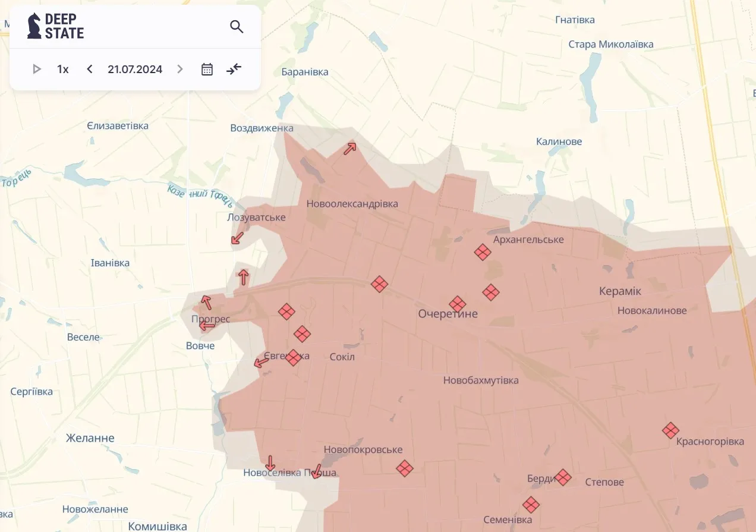Screen dimensions: 756x532
Task: Open the calendar date picker
Action: click(206, 69)
